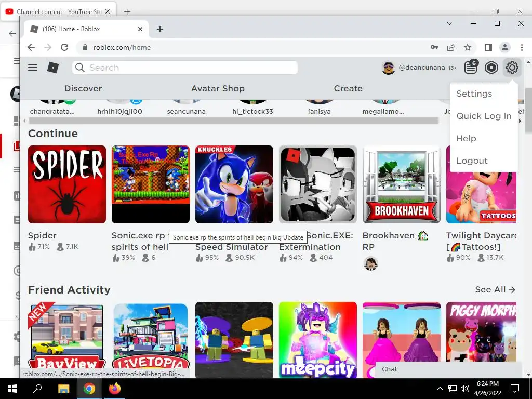Open the Knuckles Sonic Speed Simulator thumbnail
The height and width of the screenshot is (399, 532).
(x=234, y=184)
